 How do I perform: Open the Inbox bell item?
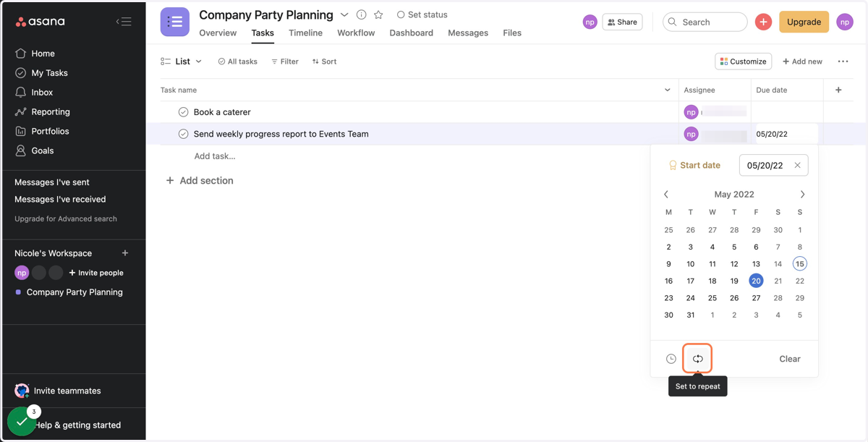tap(34, 93)
